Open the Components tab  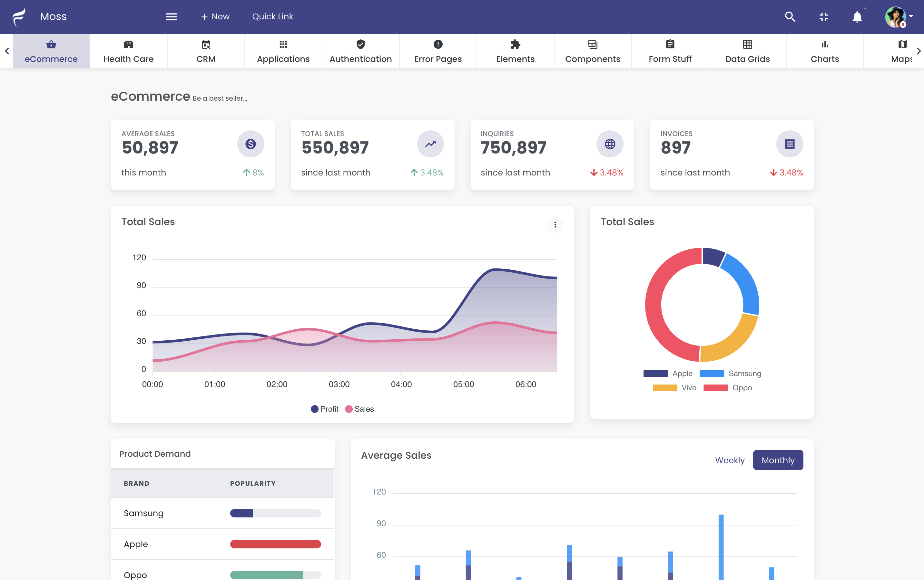[593, 51]
